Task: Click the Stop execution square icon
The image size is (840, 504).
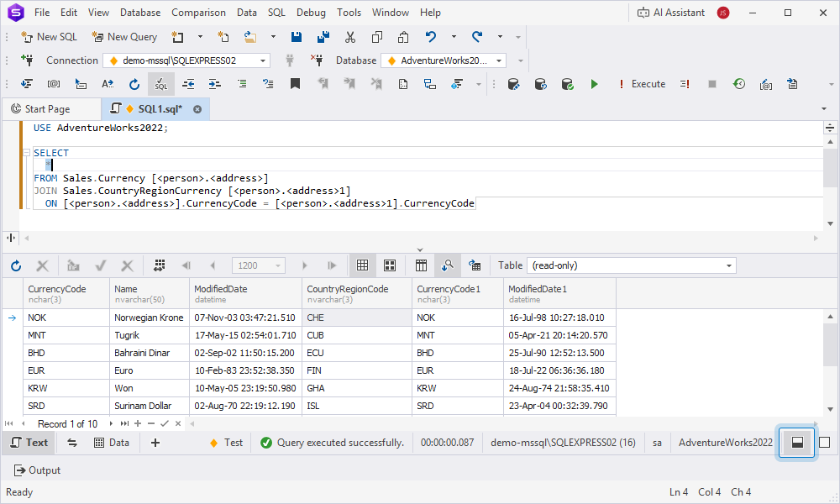Action: 712,84
